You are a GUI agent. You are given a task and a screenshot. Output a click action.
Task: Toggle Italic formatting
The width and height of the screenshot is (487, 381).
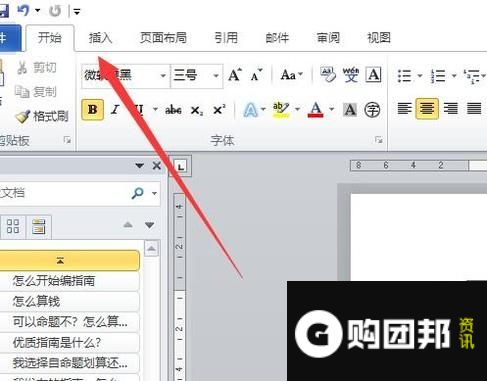tap(115, 109)
